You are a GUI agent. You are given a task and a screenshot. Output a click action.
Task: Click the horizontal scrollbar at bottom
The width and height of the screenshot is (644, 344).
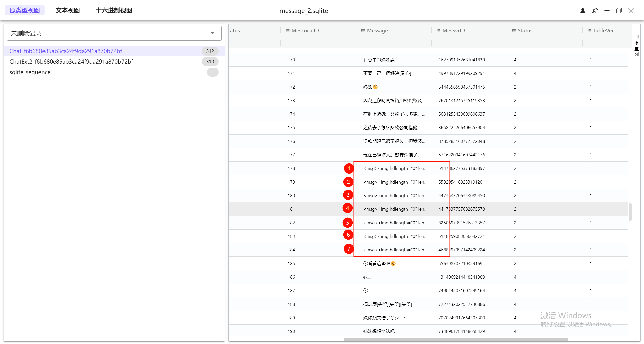pyautogui.click(x=455, y=339)
